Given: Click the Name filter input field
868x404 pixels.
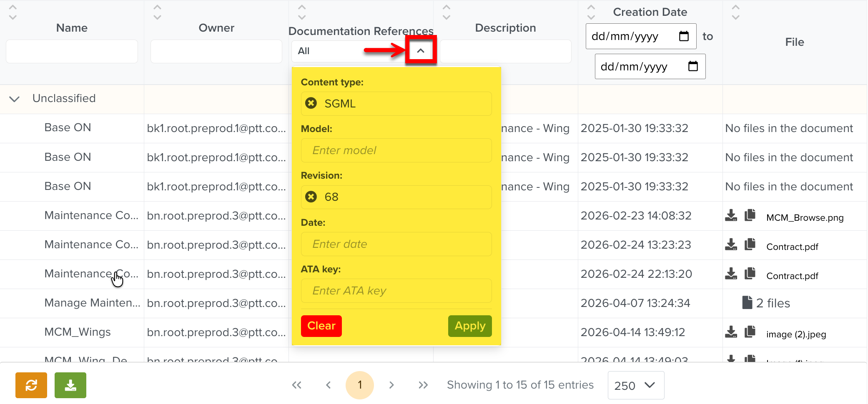Looking at the screenshot, I should coord(71,51).
